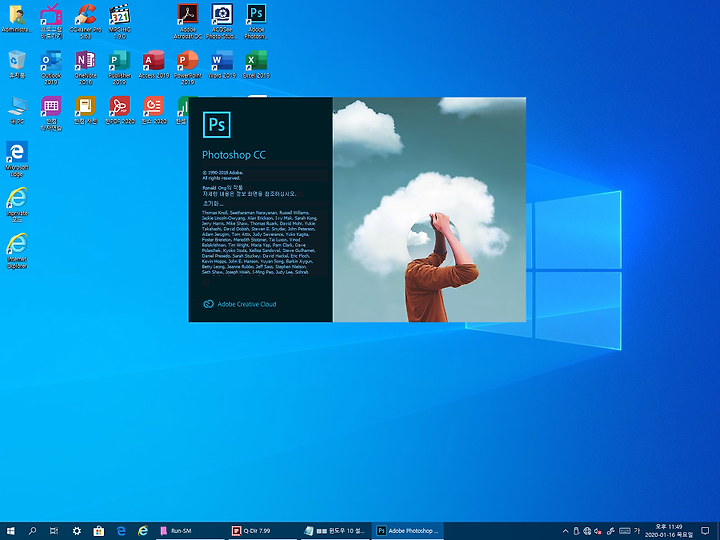This screenshot has width=720, height=540.
Task: Switch to Adobe Photoshop taskbar button
Action: tap(407, 531)
